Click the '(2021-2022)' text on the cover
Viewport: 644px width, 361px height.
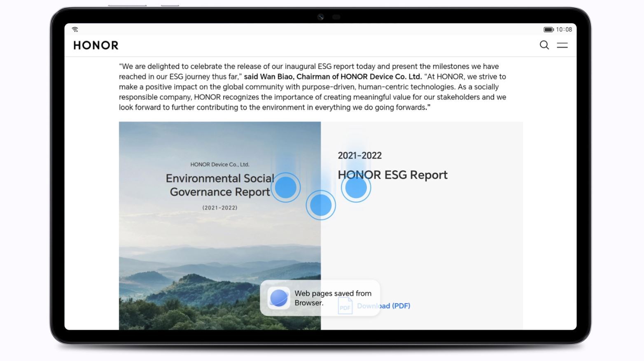pyautogui.click(x=219, y=208)
